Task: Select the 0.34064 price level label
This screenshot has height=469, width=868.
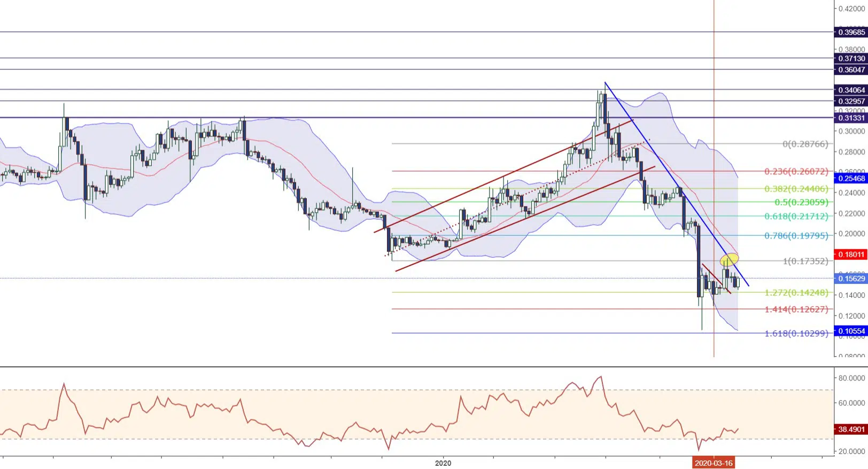Action: (851, 90)
